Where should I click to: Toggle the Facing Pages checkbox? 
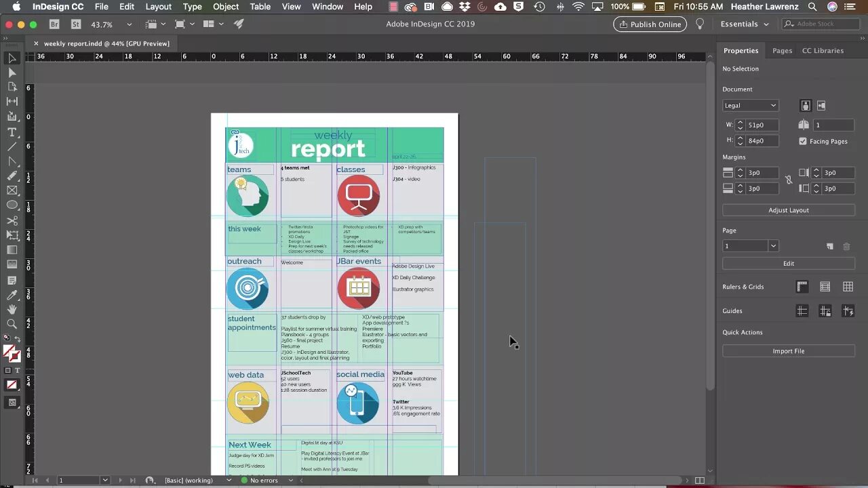coord(803,141)
